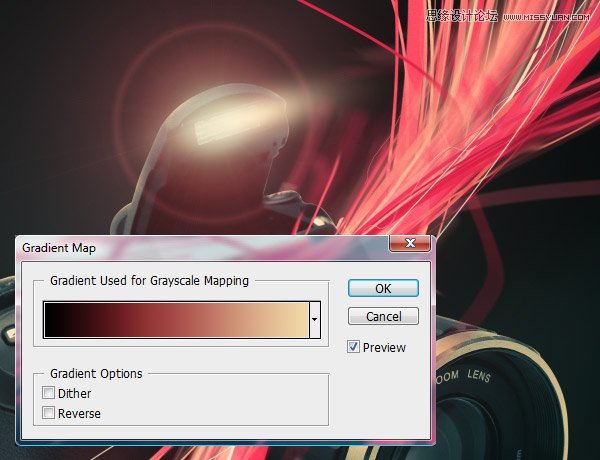Enable the Reverse gradient option

(48, 413)
